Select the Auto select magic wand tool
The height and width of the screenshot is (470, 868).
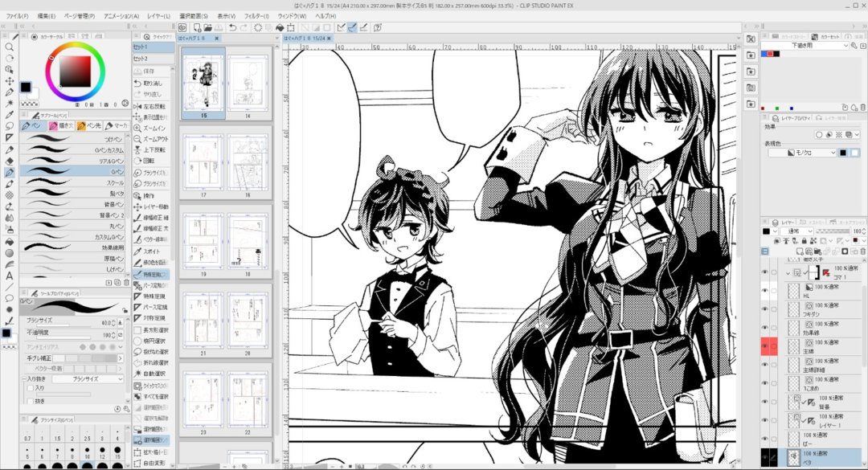pos(10,104)
